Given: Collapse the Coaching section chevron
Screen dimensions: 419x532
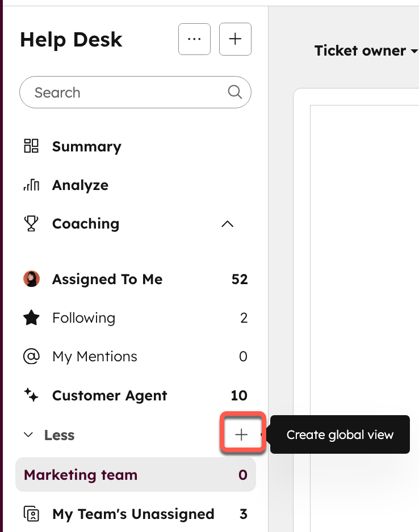Looking at the screenshot, I should pyautogui.click(x=227, y=224).
